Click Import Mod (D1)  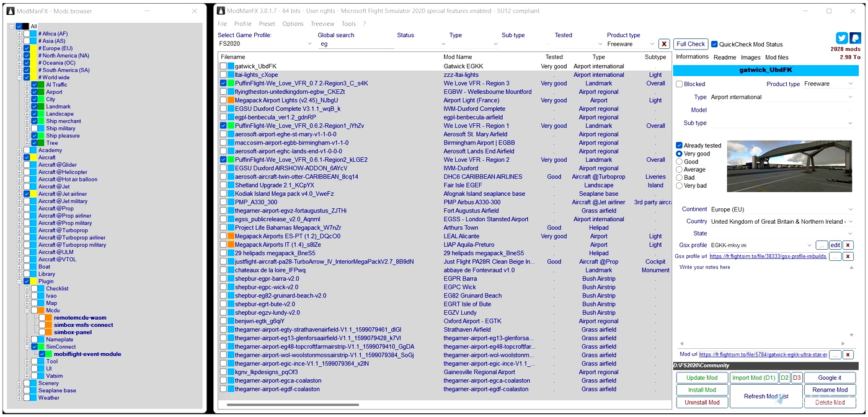tap(753, 378)
